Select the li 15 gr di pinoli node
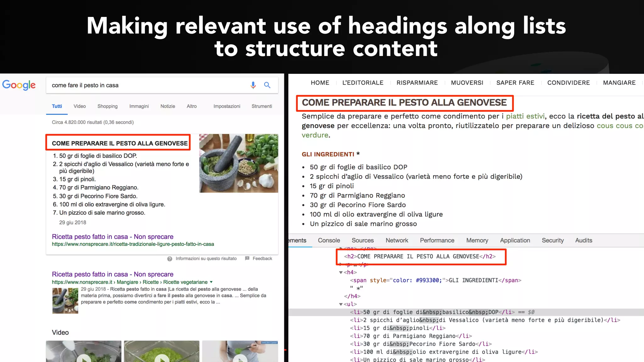The width and height of the screenshot is (644, 362). (397, 328)
